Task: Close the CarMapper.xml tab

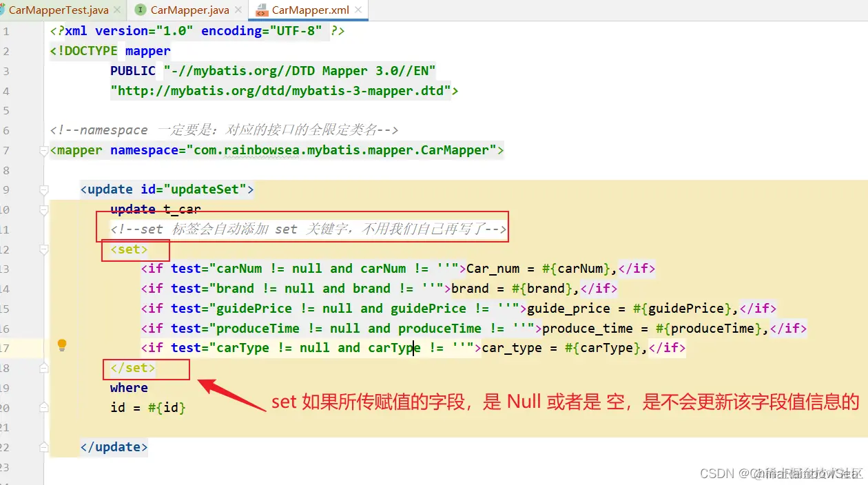Action: pyautogui.click(x=357, y=10)
